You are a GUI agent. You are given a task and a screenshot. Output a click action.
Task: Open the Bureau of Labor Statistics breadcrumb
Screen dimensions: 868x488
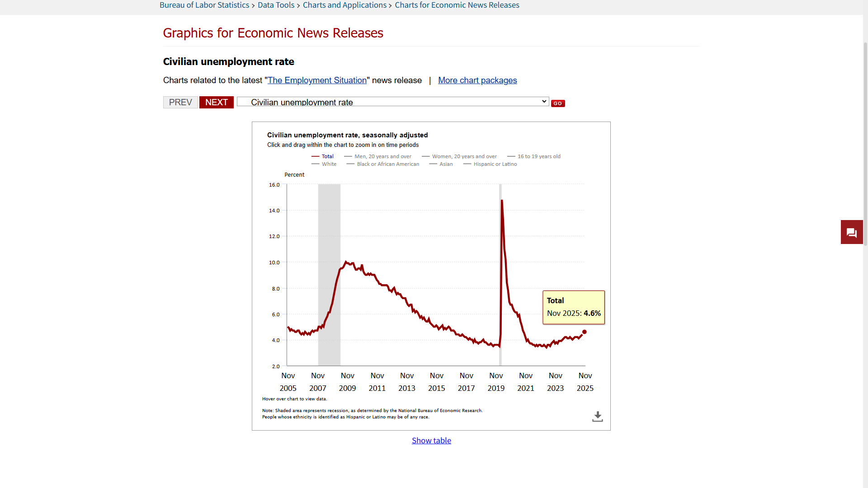tap(204, 5)
